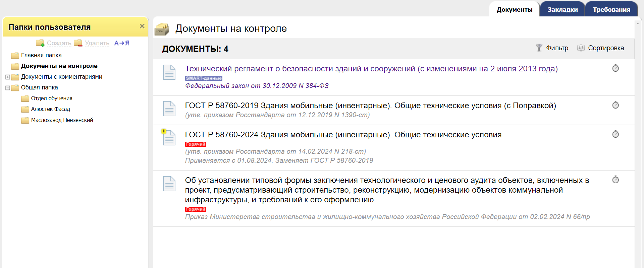Open the Закладки tab
Screen dimensions: 644x268
click(562, 9)
